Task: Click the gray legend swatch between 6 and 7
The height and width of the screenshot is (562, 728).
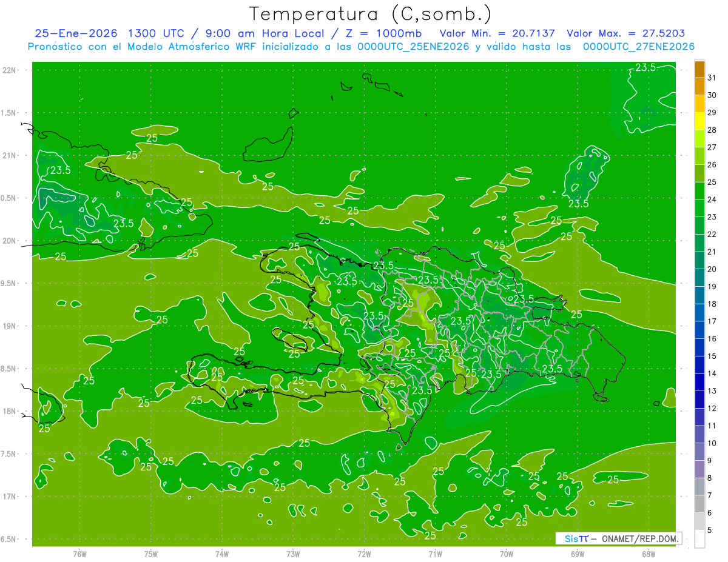Action: click(x=699, y=504)
